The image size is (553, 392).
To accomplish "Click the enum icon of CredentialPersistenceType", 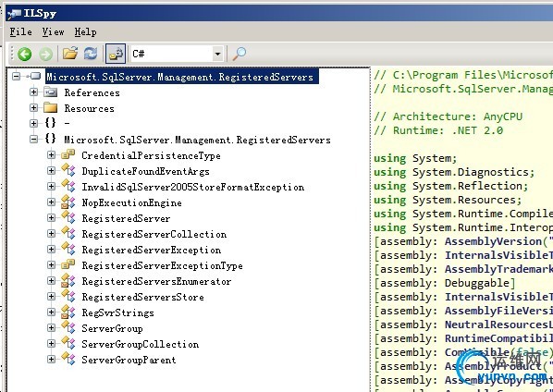I will pyautogui.click(x=68, y=154).
